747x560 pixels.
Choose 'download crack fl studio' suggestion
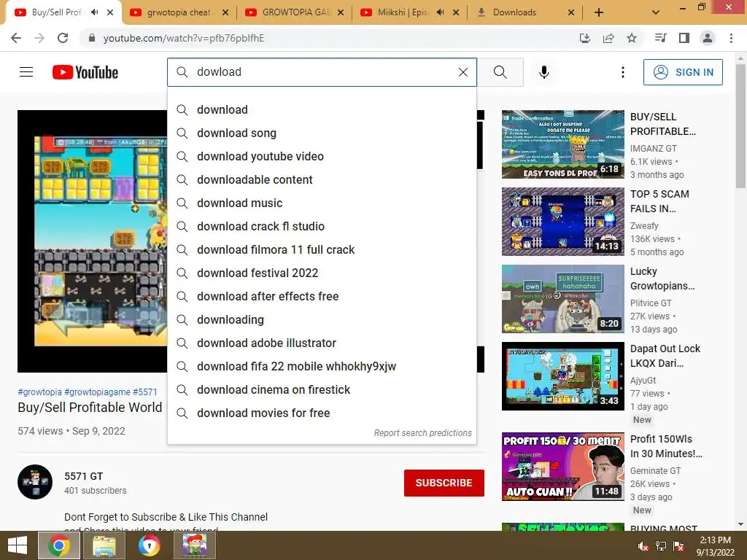322,226
